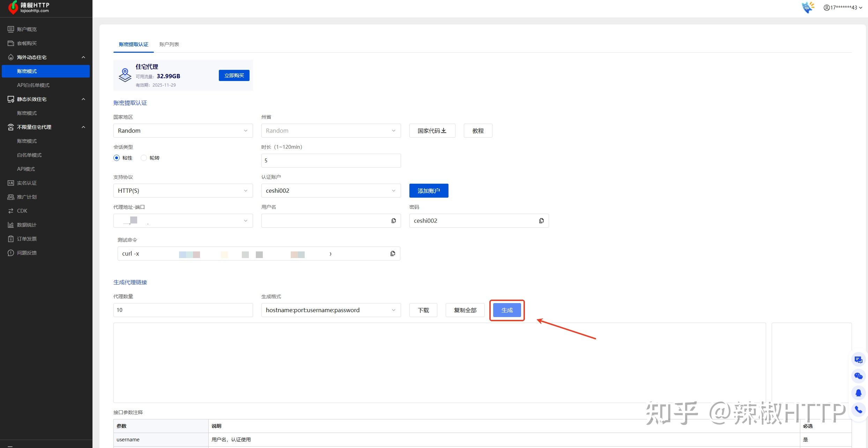Click the promotion badge icon in header
This screenshot has width=868, height=448.
808,7
